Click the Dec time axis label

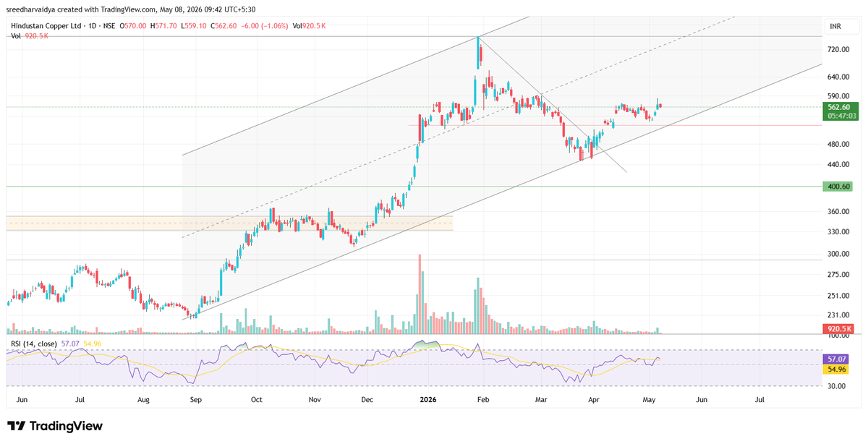[x=367, y=399]
